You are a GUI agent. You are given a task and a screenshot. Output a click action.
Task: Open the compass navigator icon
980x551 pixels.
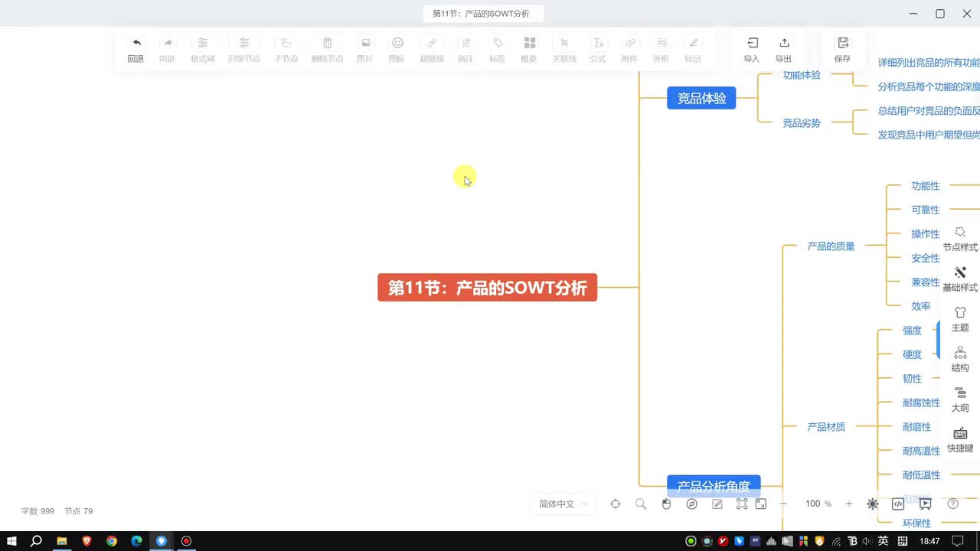(692, 504)
